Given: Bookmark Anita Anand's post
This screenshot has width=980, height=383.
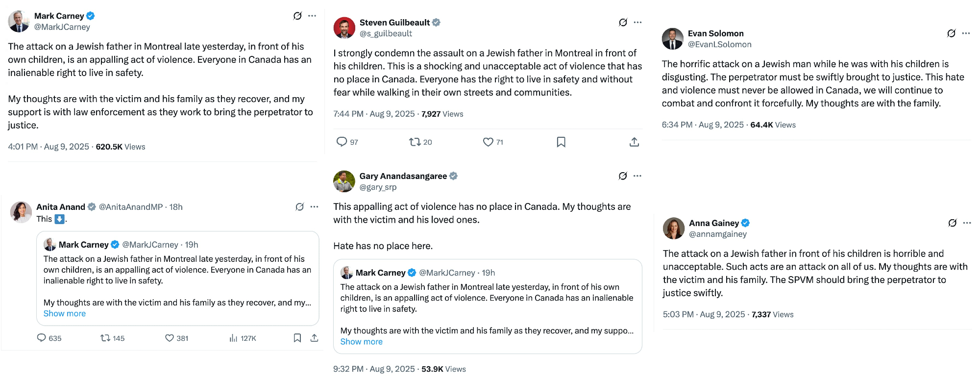Looking at the screenshot, I should 297,338.
